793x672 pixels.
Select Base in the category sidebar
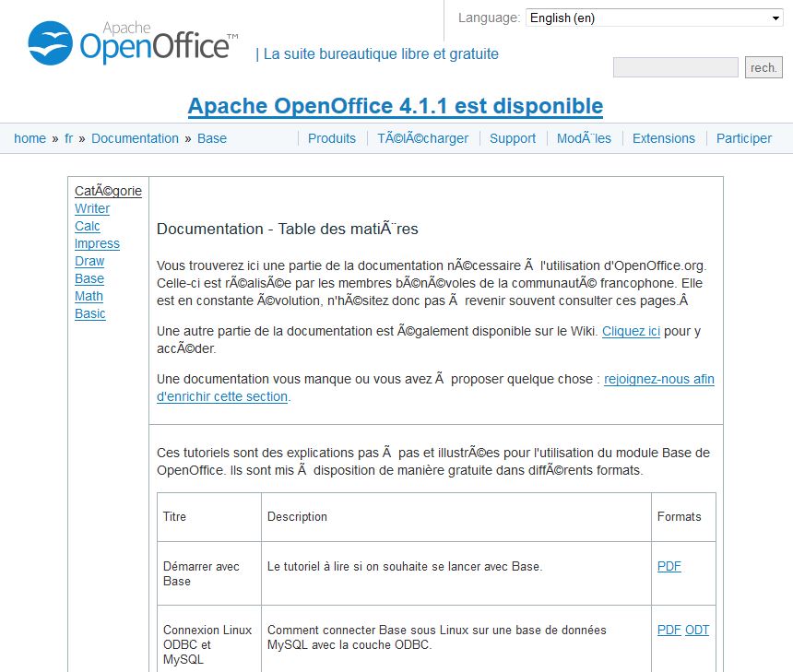pyautogui.click(x=89, y=278)
